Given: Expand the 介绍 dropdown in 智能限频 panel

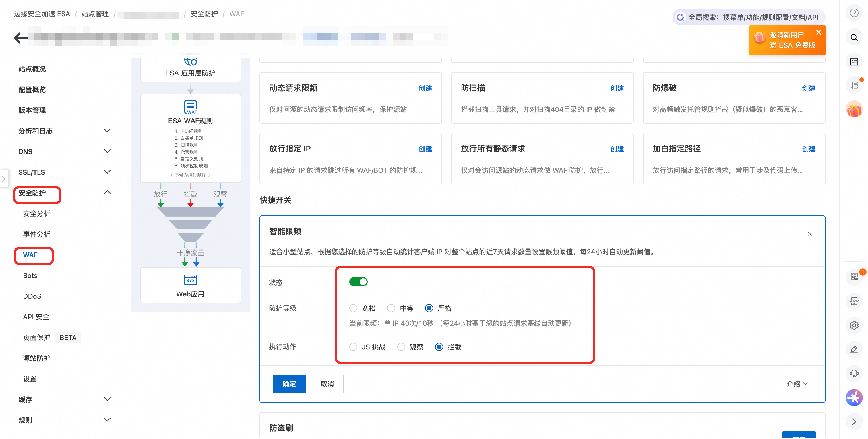Looking at the screenshot, I should pyautogui.click(x=797, y=384).
